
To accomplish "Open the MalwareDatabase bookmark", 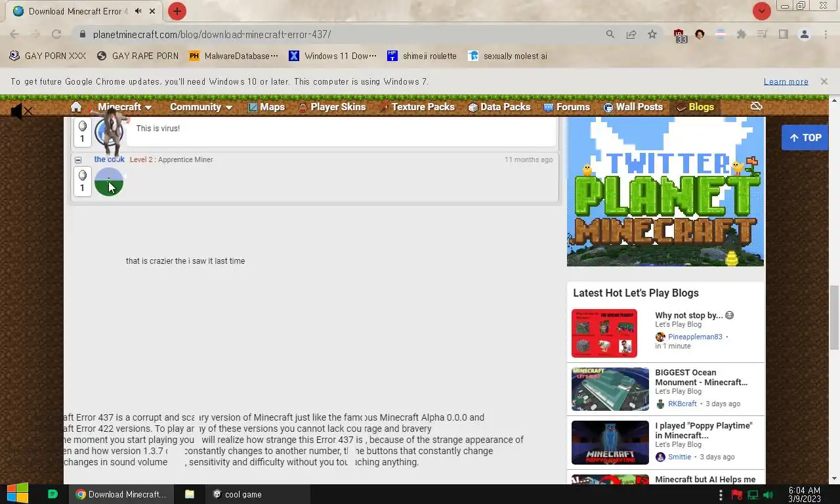I will coord(234,56).
